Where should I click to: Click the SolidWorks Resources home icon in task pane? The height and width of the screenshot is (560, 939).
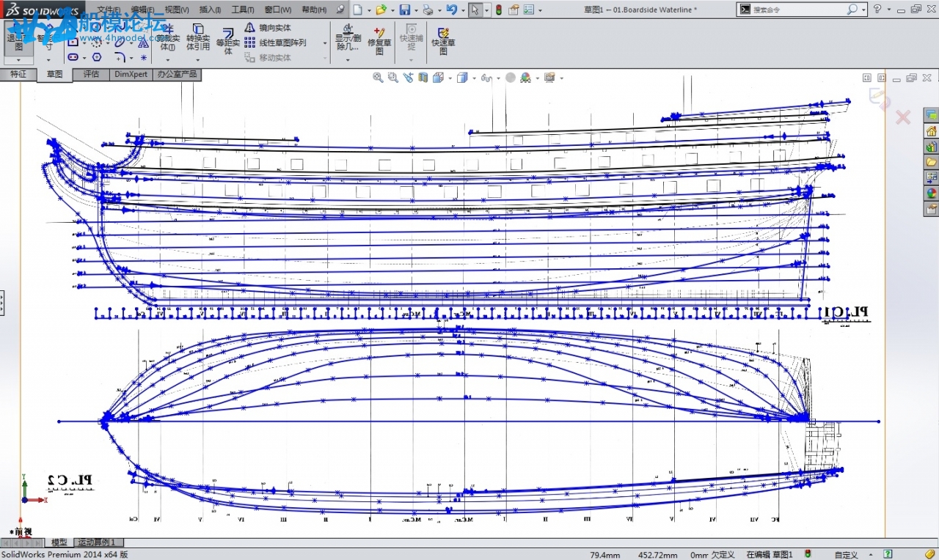931,131
